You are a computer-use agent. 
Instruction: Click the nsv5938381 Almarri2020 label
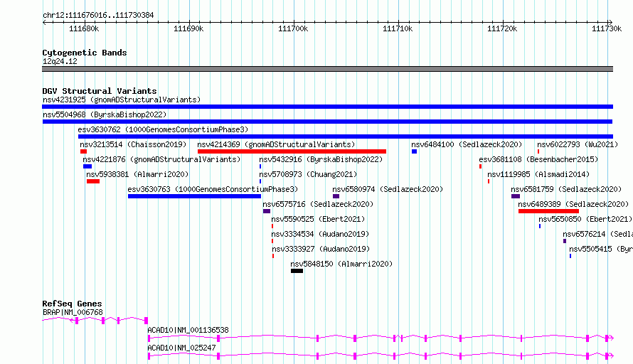point(137,174)
